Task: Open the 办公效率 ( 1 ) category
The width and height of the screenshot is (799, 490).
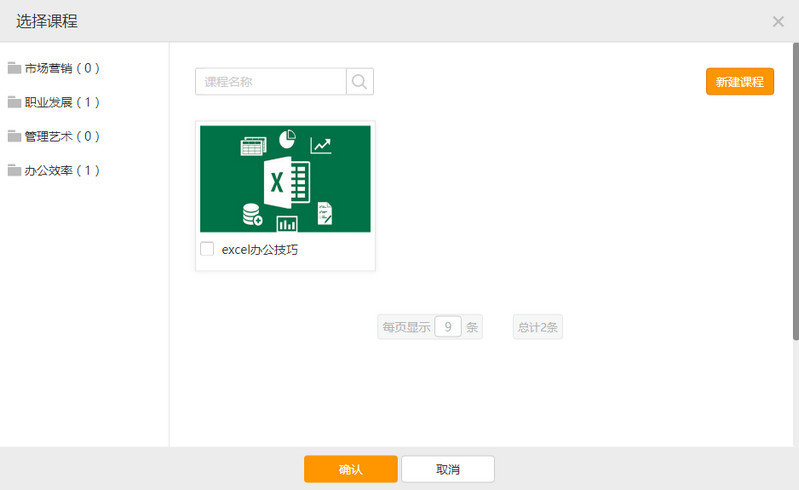Action: tap(62, 171)
